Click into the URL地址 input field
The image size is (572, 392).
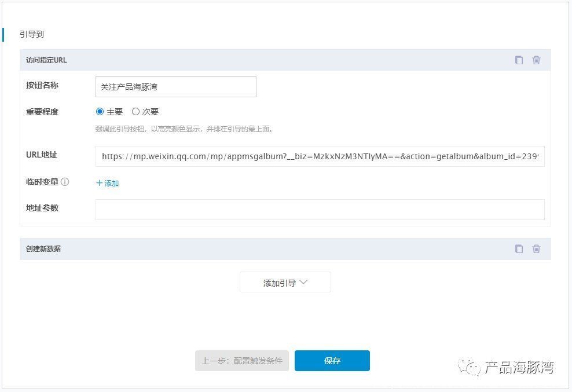320,156
